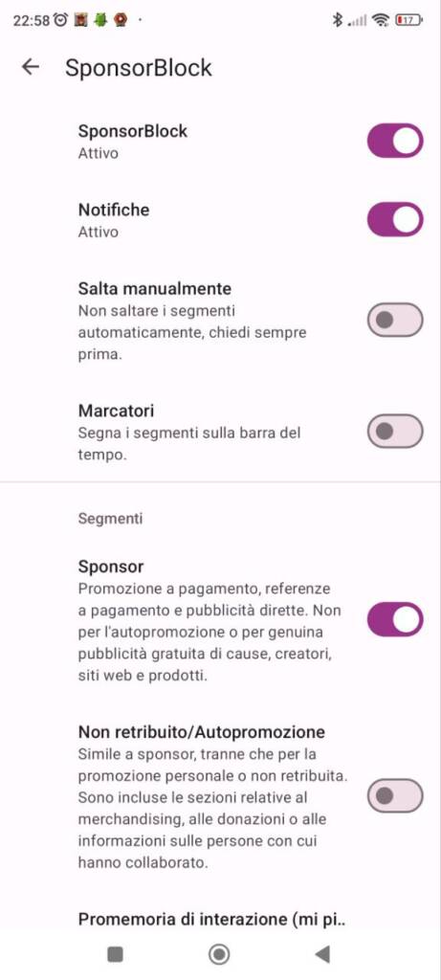Viewport: 441px width, 980px height.
Task: Tap the Bluetooth status icon
Action: pos(338,20)
